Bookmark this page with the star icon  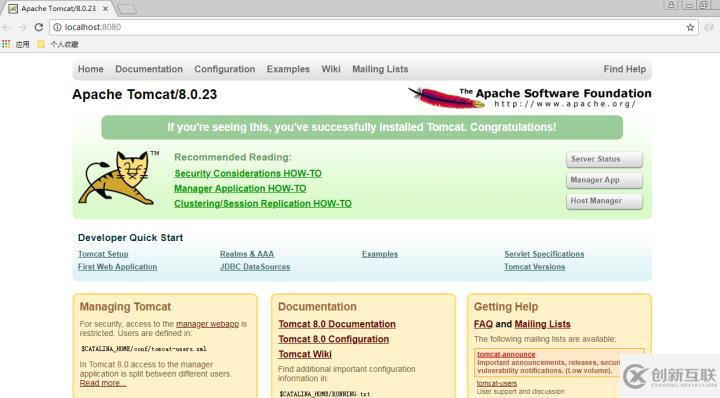pos(690,28)
